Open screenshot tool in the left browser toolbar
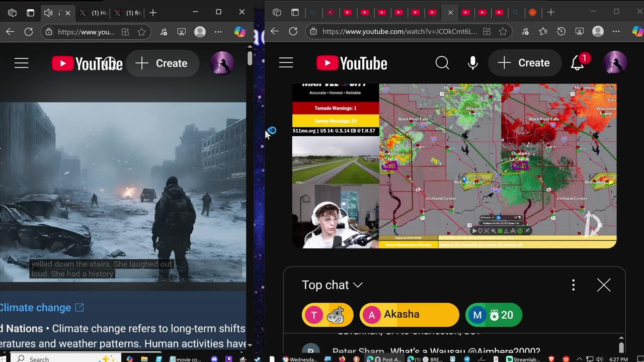 (x=182, y=32)
